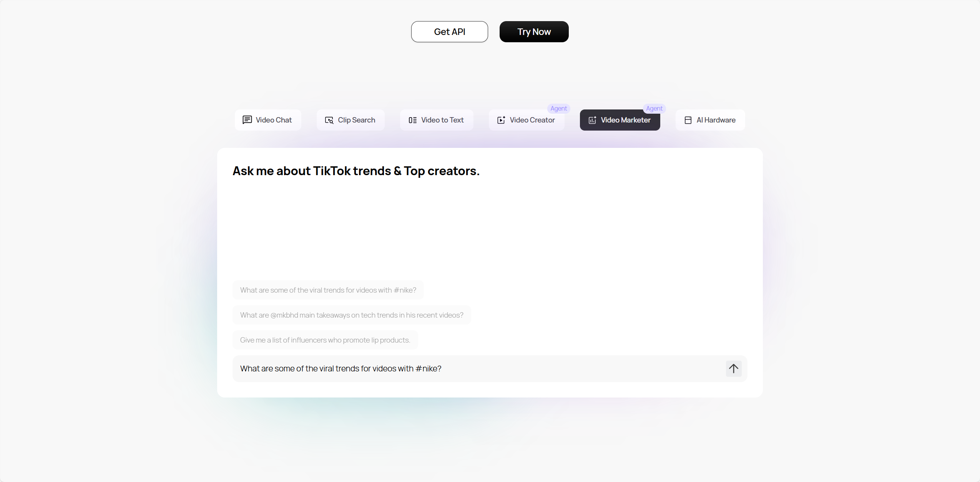
Task: Click the Get API button
Action: [x=450, y=32]
